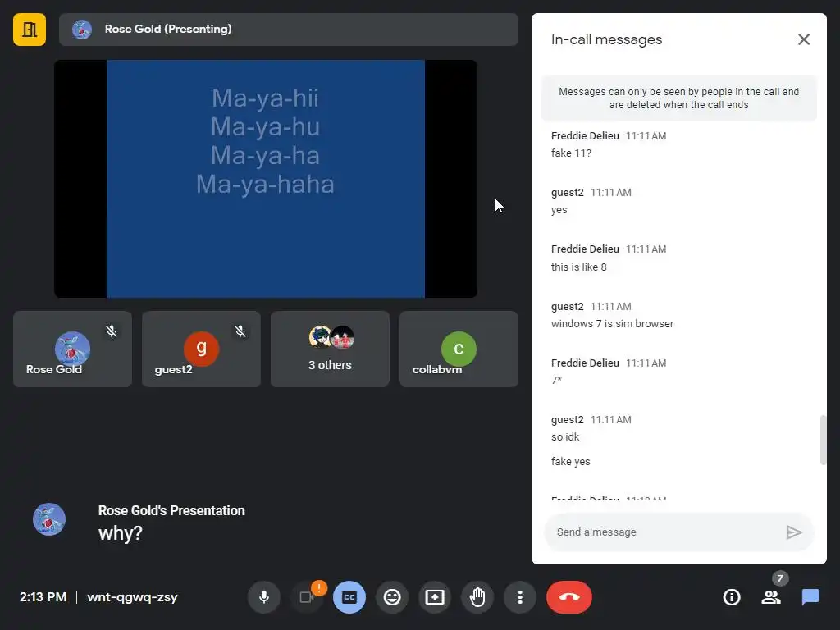Click guest2's muted microphone icon
The image size is (840, 630).
[240, 331]
